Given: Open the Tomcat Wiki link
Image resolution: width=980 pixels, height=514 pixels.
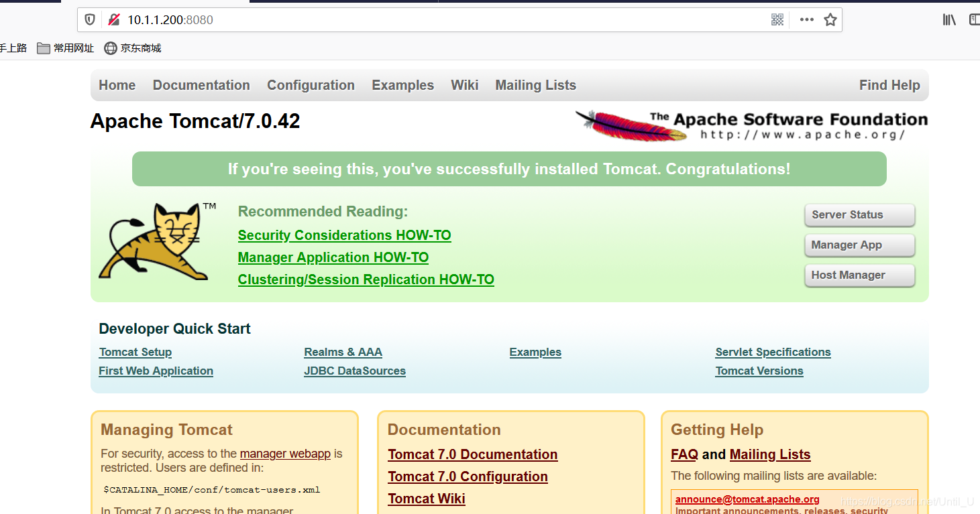Looking at the screenshot, I should pos(427,499).
